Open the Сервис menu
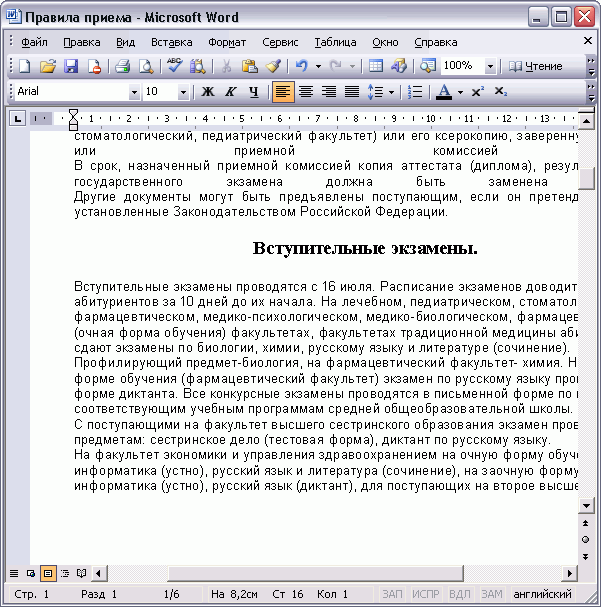This screenshot has height=607, width=601. click(280, 42)
